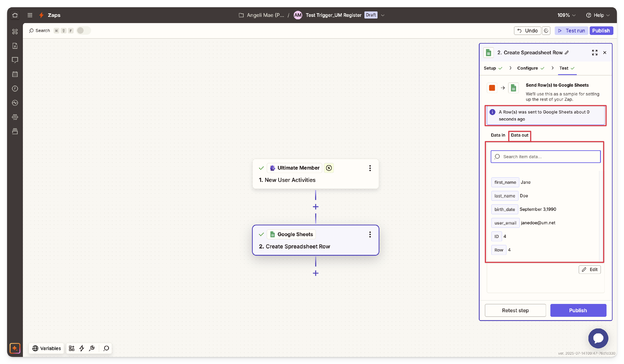Open the sidebar history clock icon
Image resolution: width=624 pixels, height=364 pixels.
click(x=15, y=89)
